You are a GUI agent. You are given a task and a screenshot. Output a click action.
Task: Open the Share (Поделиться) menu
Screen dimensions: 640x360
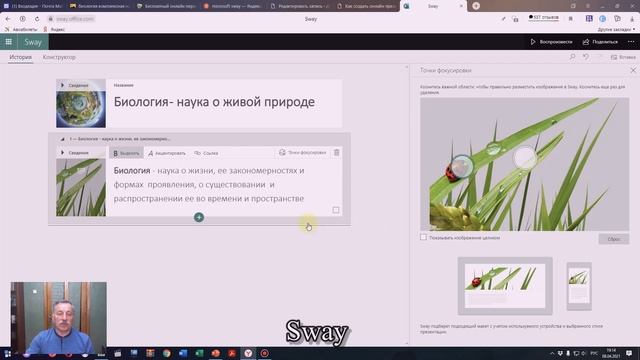coord(600,42)
